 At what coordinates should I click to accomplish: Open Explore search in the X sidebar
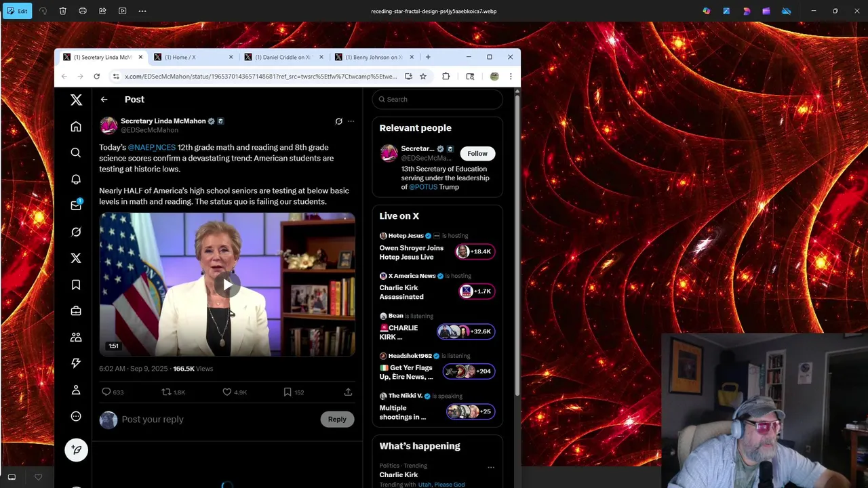76,152
